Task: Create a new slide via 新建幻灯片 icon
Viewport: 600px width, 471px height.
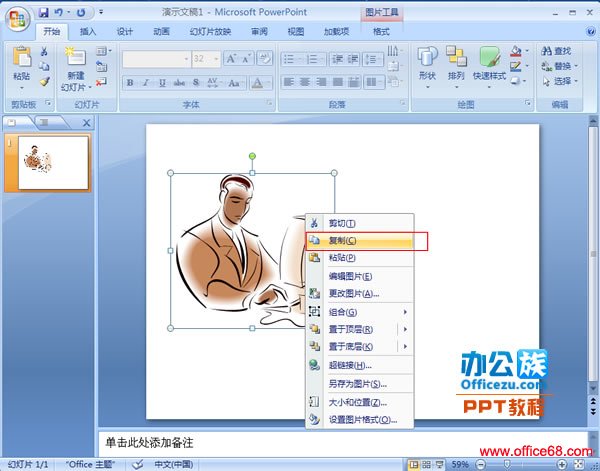Action: 75,57
